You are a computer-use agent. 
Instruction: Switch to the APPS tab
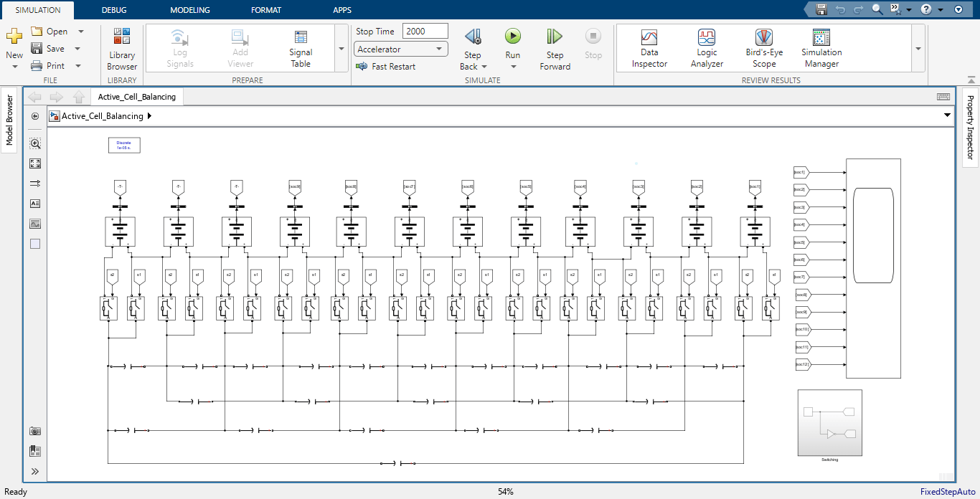342,10
